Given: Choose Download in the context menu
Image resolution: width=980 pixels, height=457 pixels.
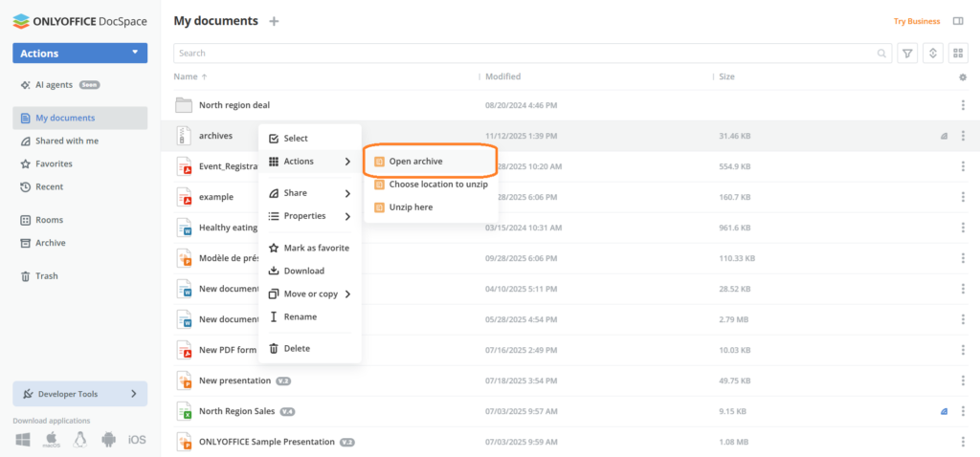Looking at the screenshot, I should tap(310, 271).
